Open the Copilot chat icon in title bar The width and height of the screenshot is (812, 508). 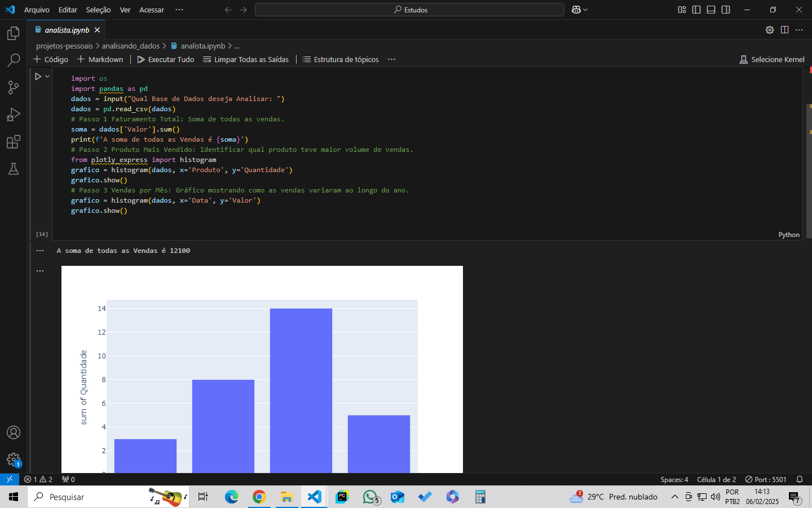click(576, 10)
